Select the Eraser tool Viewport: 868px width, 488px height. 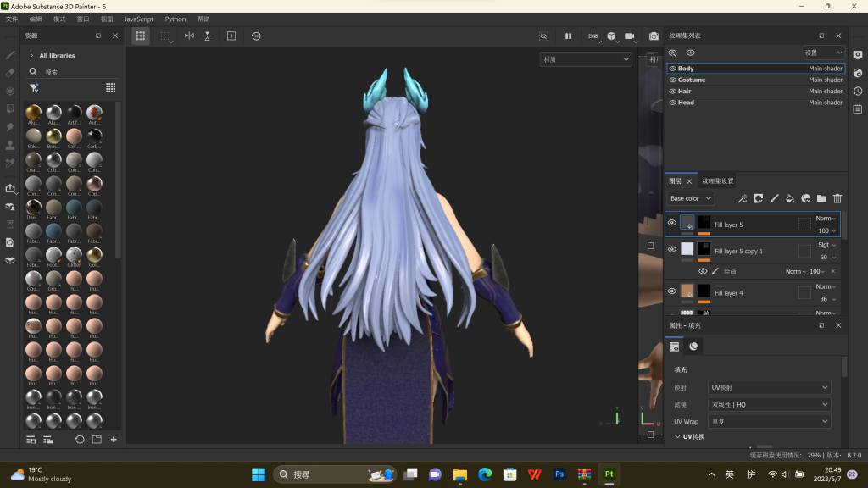[10, 73]
